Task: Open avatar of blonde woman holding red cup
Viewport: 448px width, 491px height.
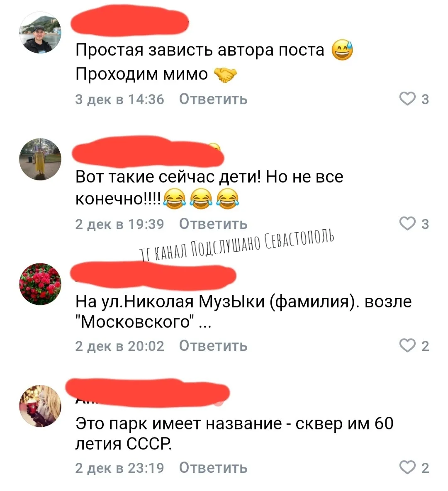Action: 40,406
